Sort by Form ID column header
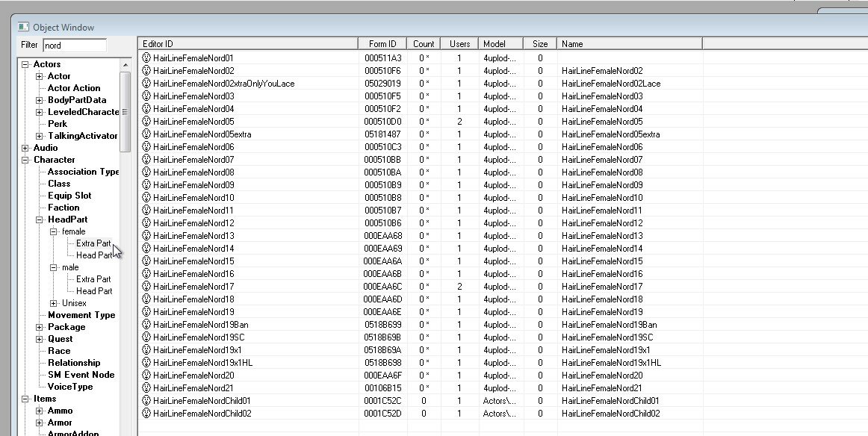The height and width of the screenshot is (436, 868). click(382, 44)
